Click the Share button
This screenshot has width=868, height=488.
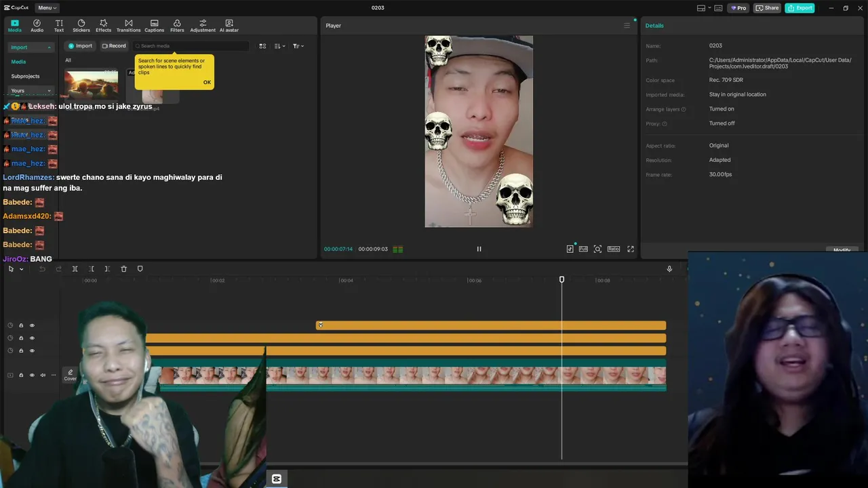pyautogui.click(x=768, y=8)
